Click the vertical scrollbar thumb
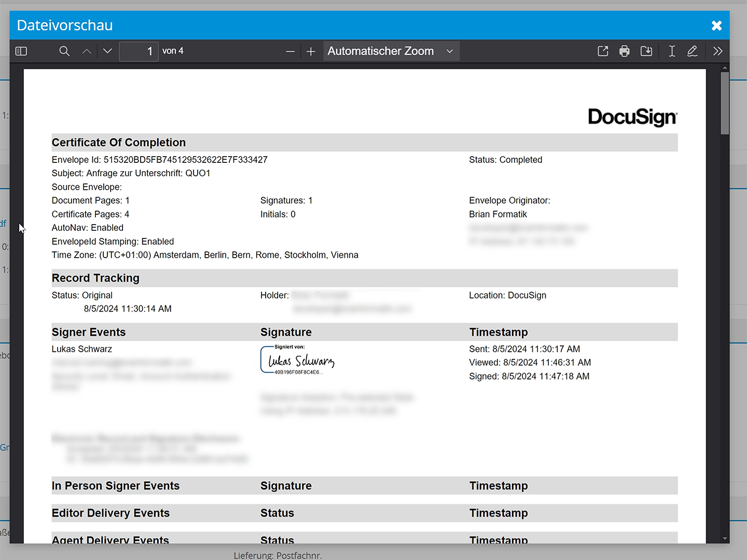Viewport: 747px width, 560px height. (725, 103)
